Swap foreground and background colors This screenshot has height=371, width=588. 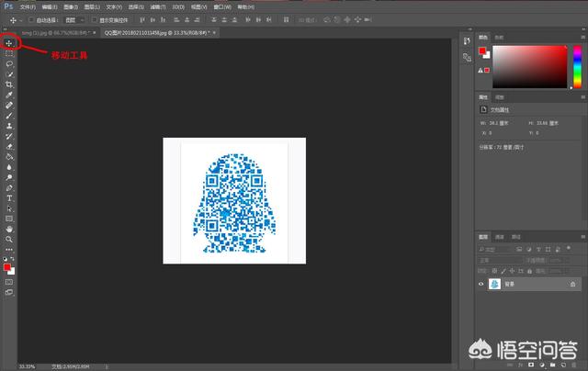[x=12, y=259]
